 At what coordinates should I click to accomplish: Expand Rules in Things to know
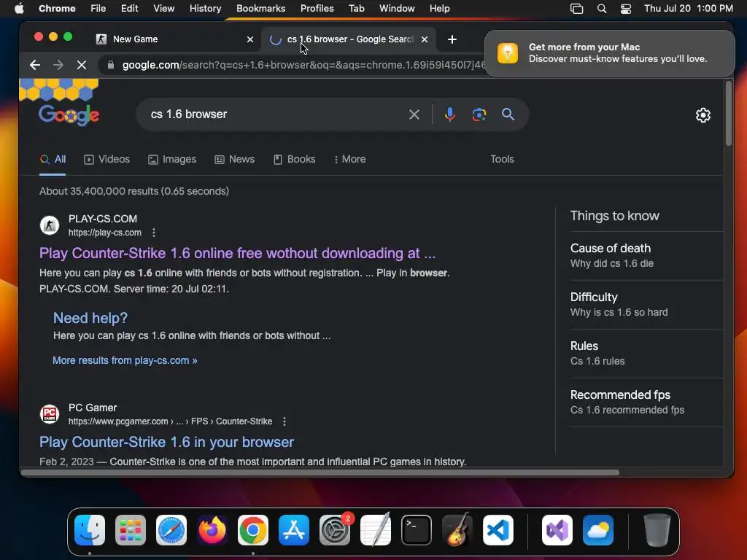pos(646,354)
